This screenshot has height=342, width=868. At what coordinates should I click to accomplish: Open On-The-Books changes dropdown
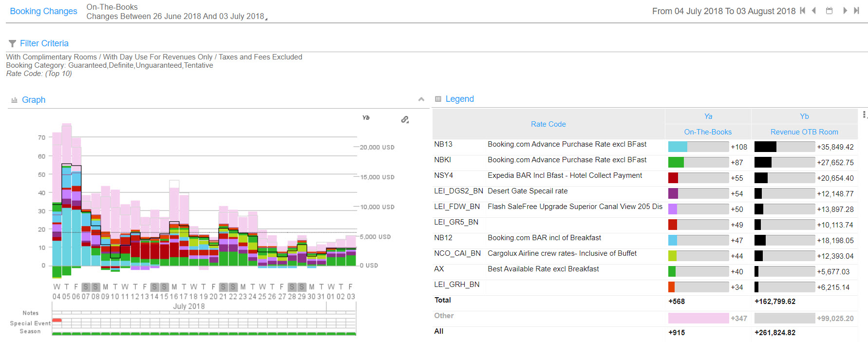(x=266, y=19)
